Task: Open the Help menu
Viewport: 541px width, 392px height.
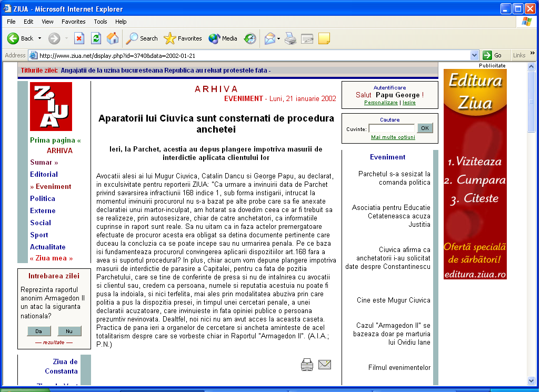Action: click(121, 22)
